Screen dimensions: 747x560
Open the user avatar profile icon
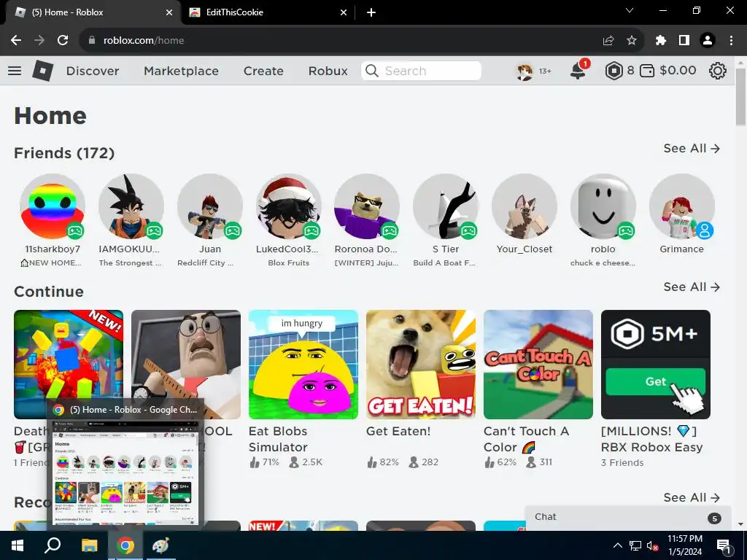525,71
